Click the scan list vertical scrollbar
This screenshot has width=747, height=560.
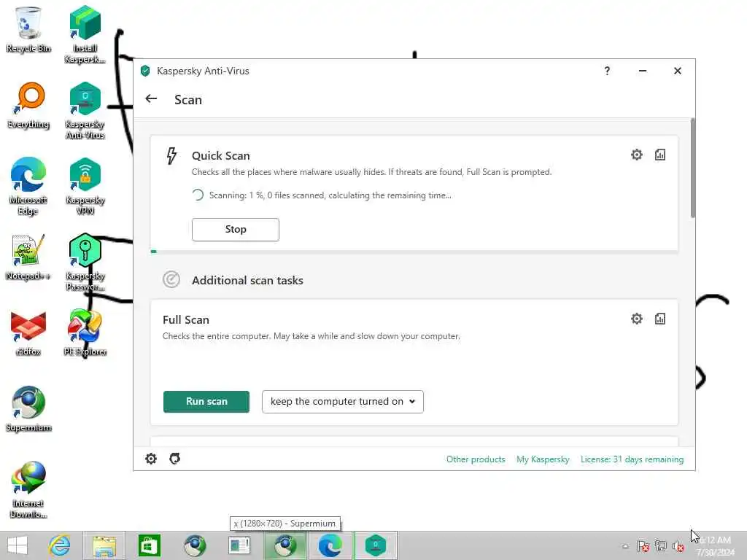point(692,168)
